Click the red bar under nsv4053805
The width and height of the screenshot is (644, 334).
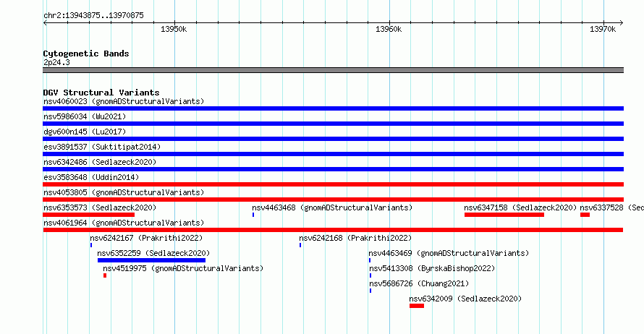(333, 200)
